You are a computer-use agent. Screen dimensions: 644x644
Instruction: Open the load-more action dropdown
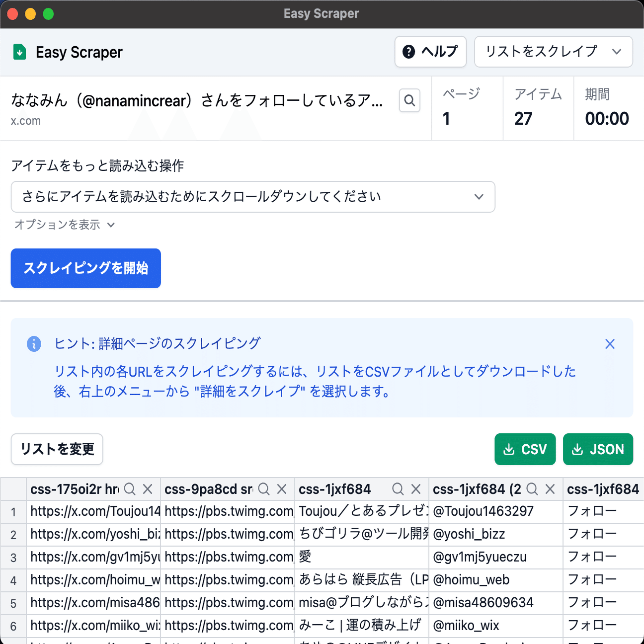coord(253,197)
